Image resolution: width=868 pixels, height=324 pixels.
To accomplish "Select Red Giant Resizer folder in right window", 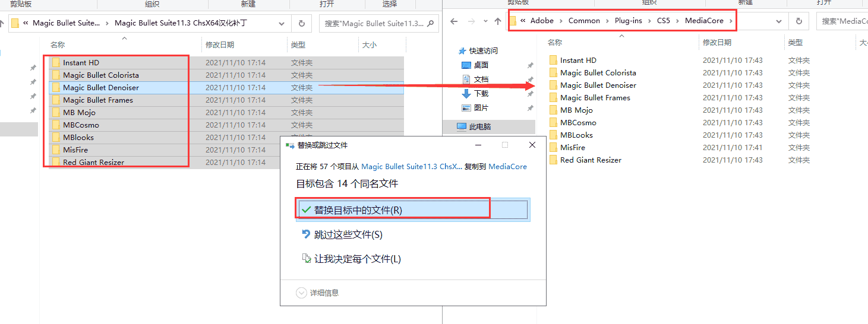I will point(591,160).
